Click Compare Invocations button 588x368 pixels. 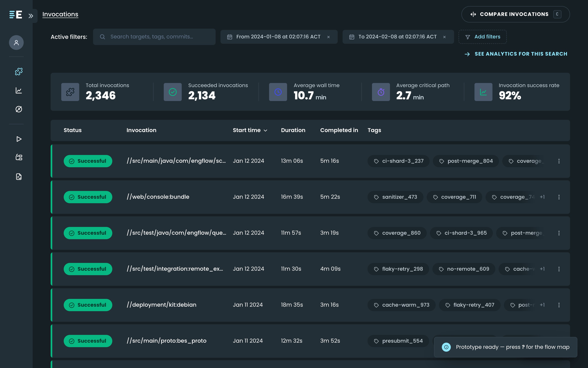click(x=515, y=14)
